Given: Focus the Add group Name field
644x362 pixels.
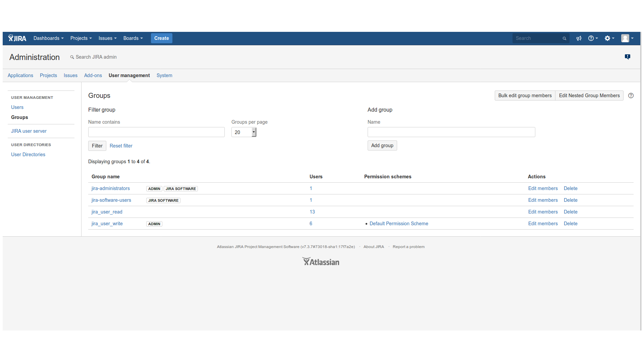Looking at the screenshot, I should [451, 132].
